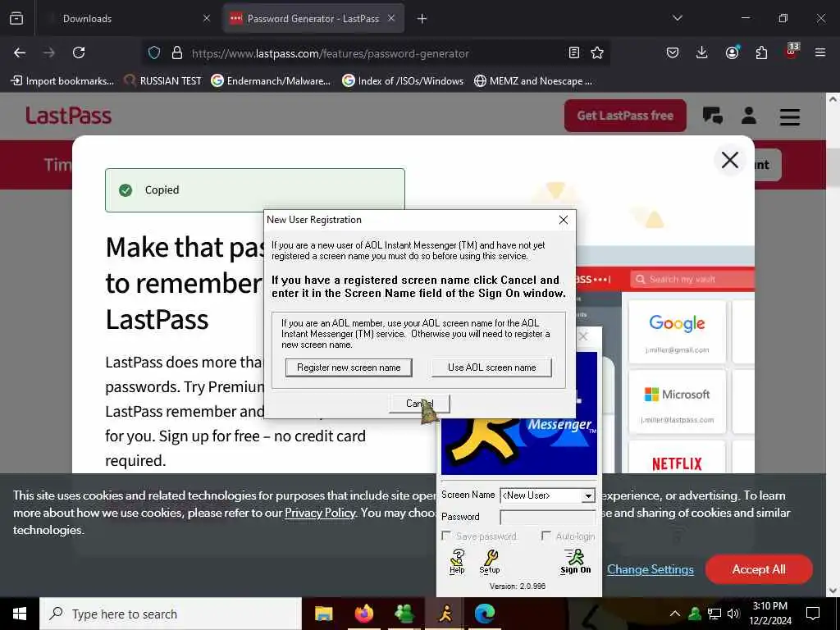Image resolution: width=840 pixels, height=630 pixels.
Task: Open a new tab with plus
Action: tap(422, 19)
